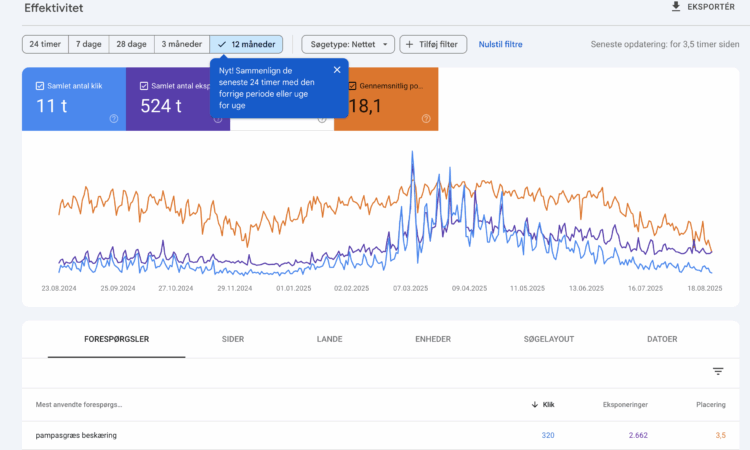
Task: Open Søgetype: Nettet dropdown
Action: point(347,44)
